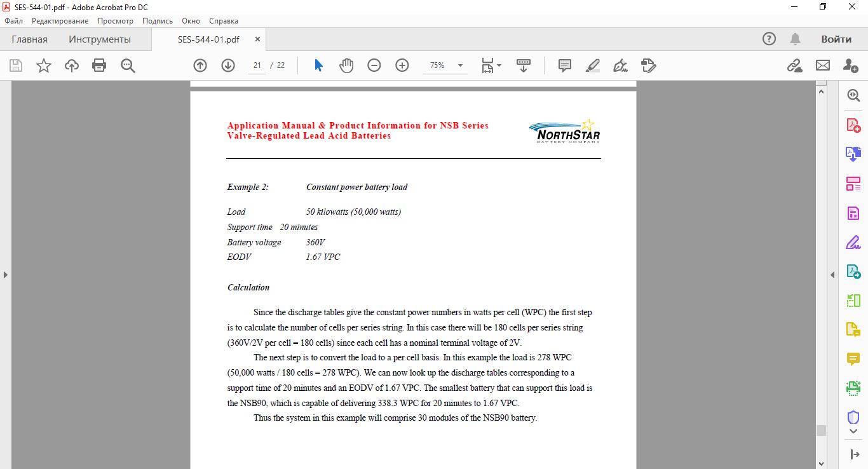Click the Войти sign-in button
The image size is (868, 469).
click(836, 39)
